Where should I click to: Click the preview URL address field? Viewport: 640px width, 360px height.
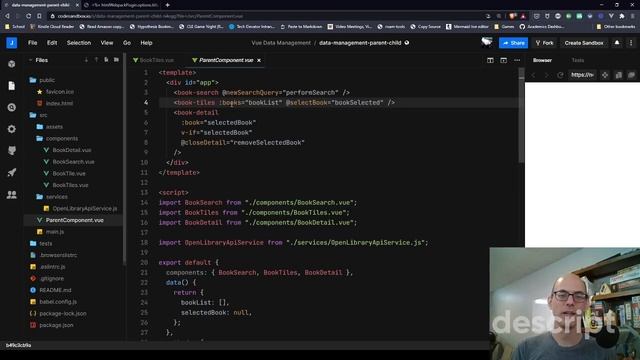pyautogui.click(x=582, y=75)
